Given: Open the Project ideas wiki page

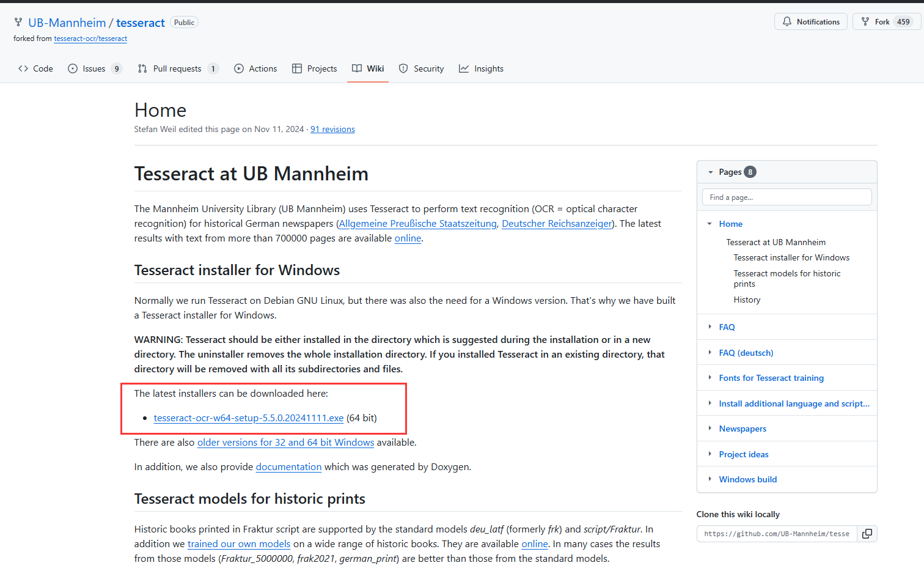Looking at the screenshot, I should pyautogui.click(x=744, y=454).
